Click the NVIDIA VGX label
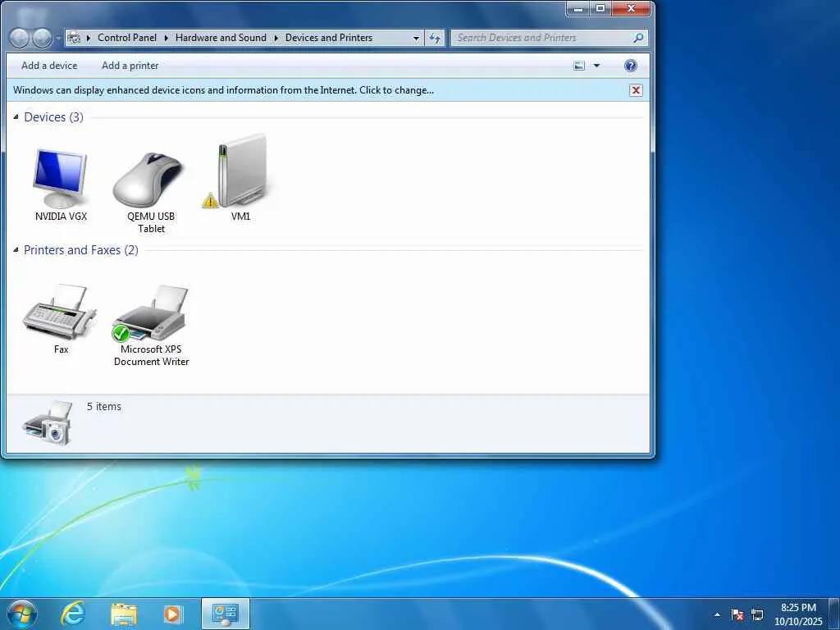This screenshot has width=840, height=630. tap(61, 217)
